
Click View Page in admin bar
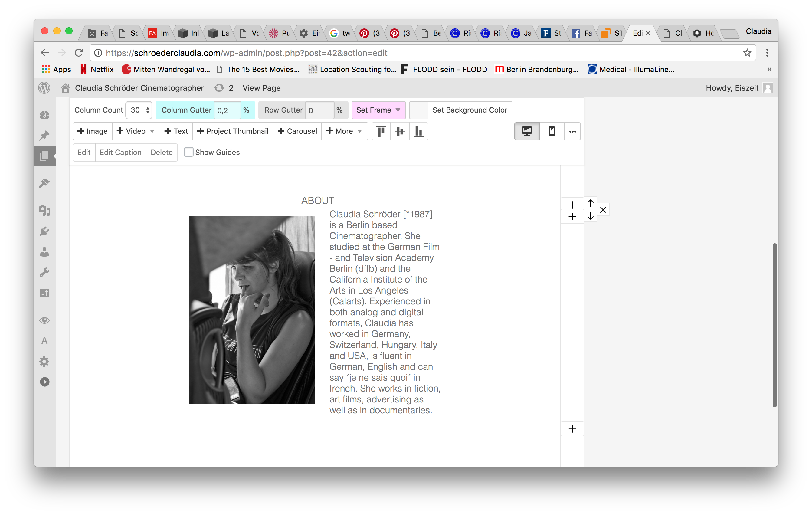[x=261, y=88]
